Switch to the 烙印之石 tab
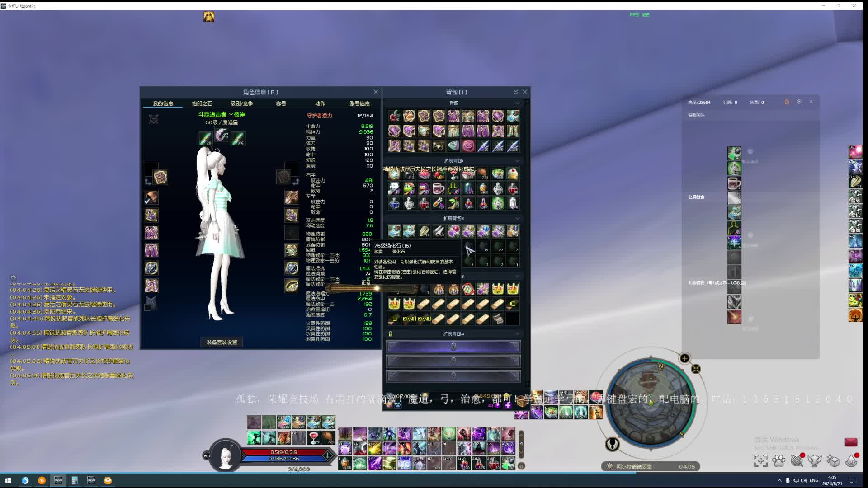Image resolution: width=868 pixels, height=488 pixels. coord(202,103)
